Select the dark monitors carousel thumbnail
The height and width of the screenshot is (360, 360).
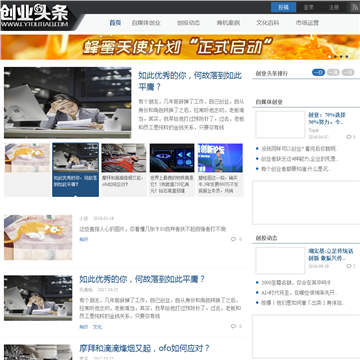click(x=172, y=158)
